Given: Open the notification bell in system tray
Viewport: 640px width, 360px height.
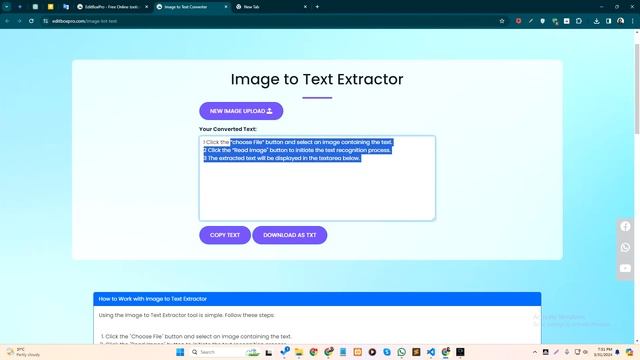Looking at the screenshot, I should tap(618, 352).
